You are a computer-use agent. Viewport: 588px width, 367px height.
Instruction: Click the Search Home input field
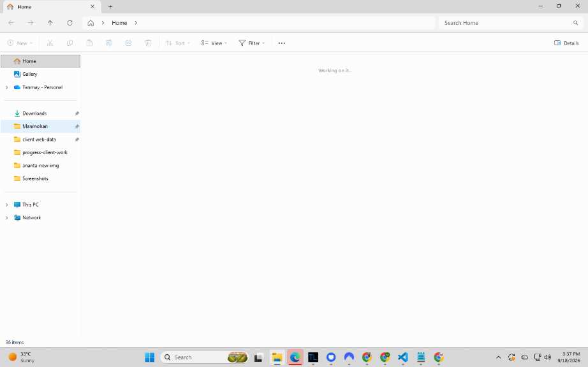506,23
